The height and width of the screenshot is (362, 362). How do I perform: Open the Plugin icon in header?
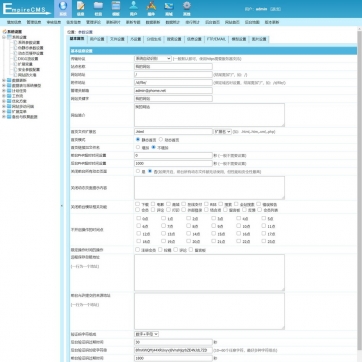click(x=151, y=9)
